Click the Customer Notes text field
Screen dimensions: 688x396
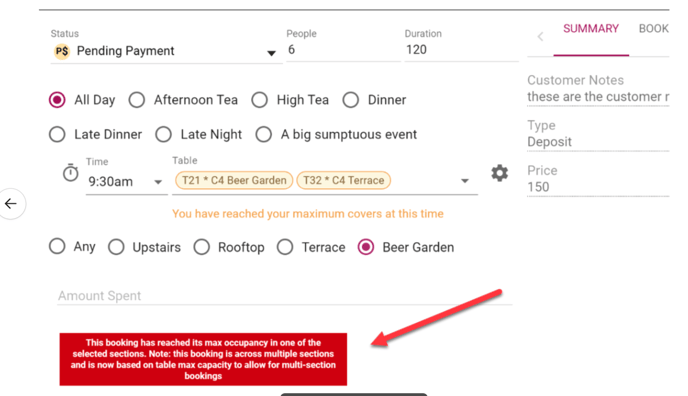coord(598,96)
